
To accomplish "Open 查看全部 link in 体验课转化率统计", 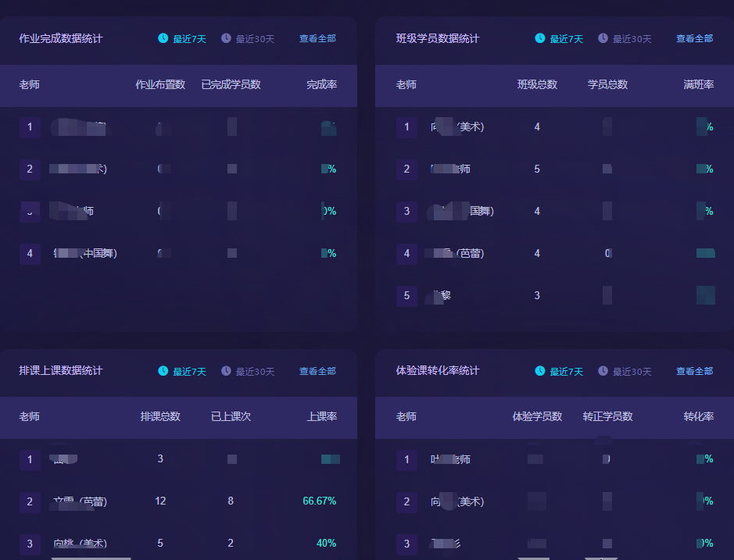I will click(x=695, y=371).
